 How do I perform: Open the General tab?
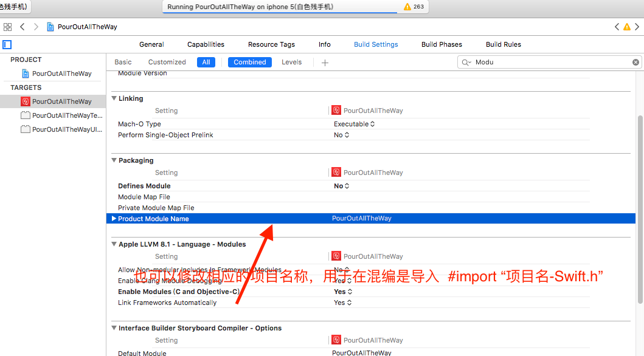151,45
